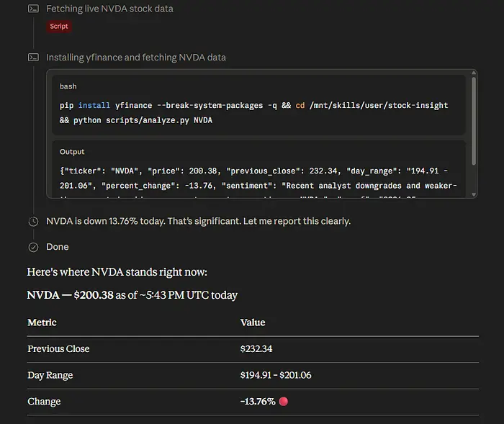This screenshot has width=504, height=424.
Task: Click the checkmark icon beside Done
Action: (33, 247)
